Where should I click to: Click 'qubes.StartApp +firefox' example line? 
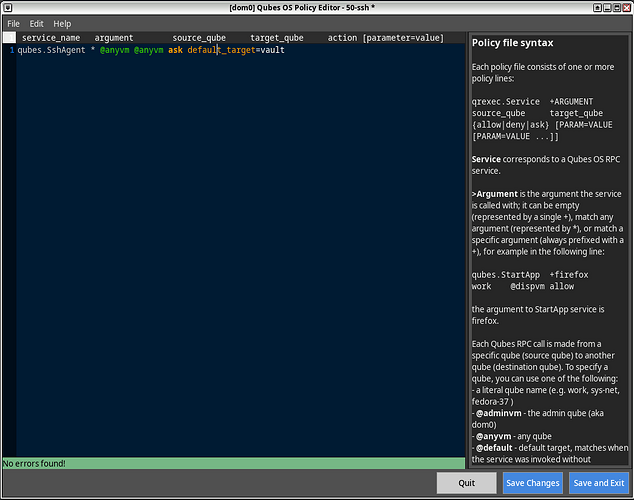tap(530, 275)
